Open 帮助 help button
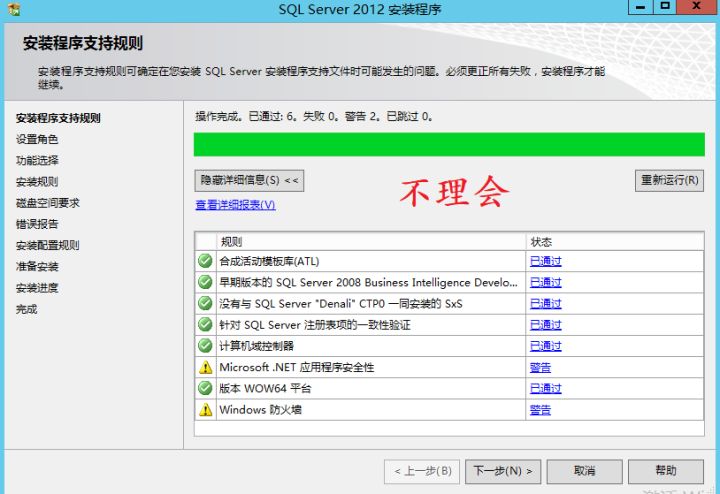This screenshot has height=494, width=720. tap(666, 471)
